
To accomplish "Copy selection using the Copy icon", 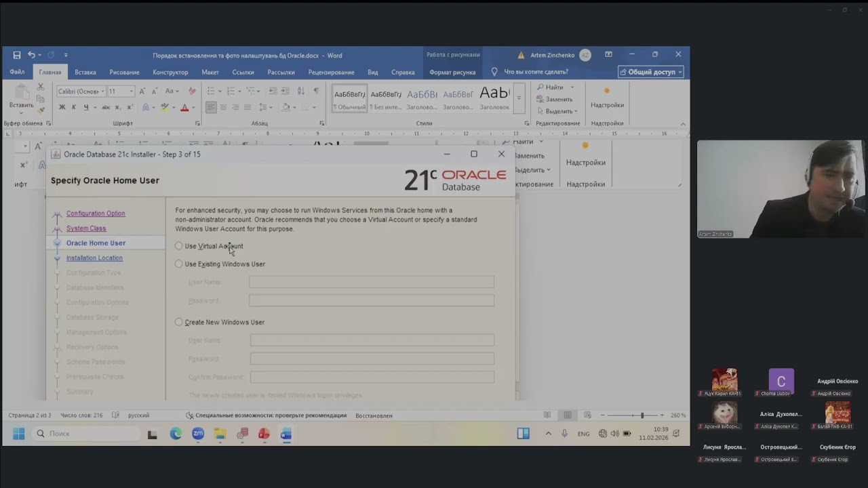I will (41, 99).
